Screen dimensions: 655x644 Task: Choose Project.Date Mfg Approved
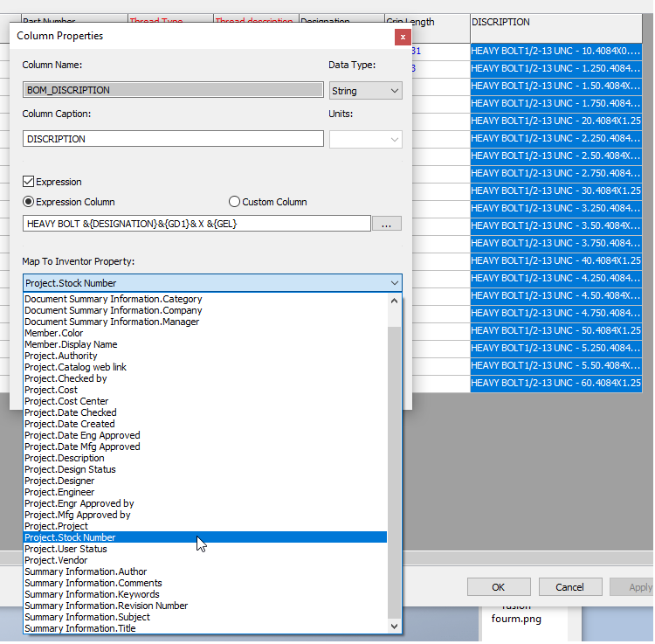pos(205,447)
